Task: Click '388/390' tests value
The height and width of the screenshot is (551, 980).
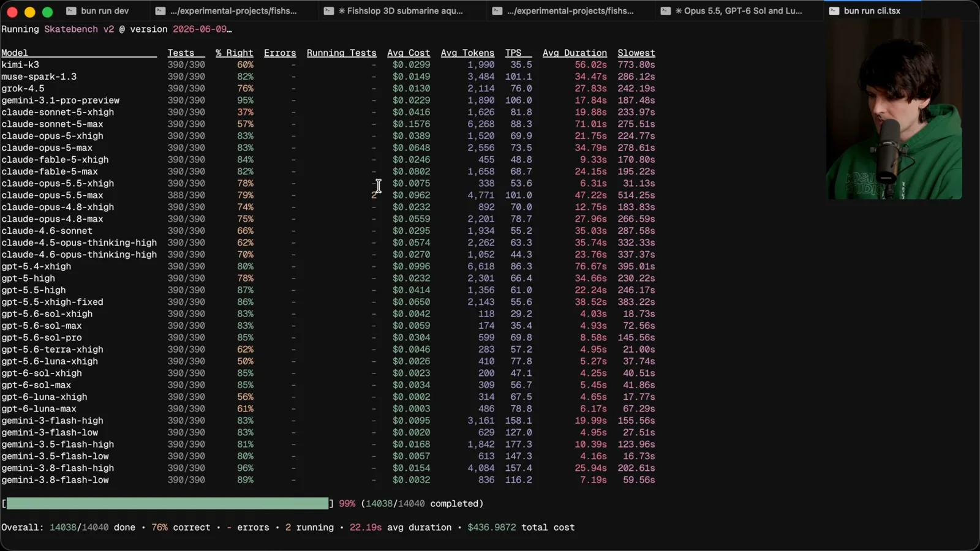Action: point(186,195)
